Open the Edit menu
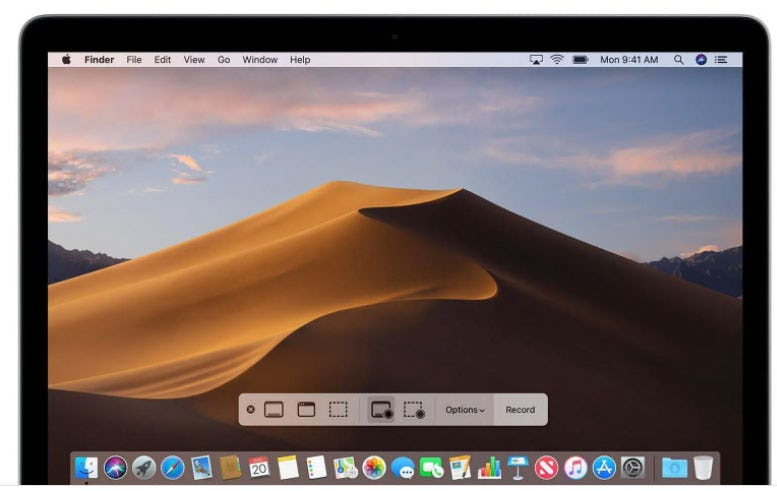 163,59
